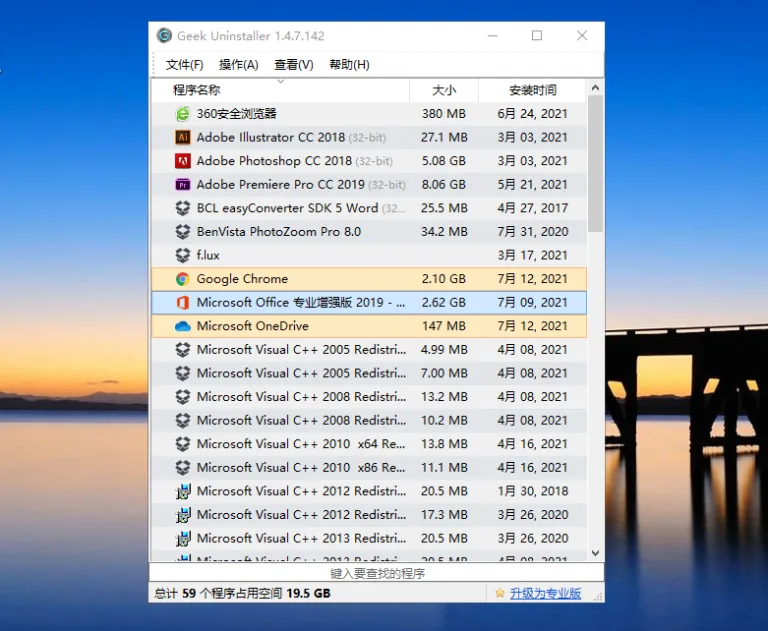Select the Adobe Illustrator CC 2018 icon
Screen dimensions: 768x631
[183, 137]
